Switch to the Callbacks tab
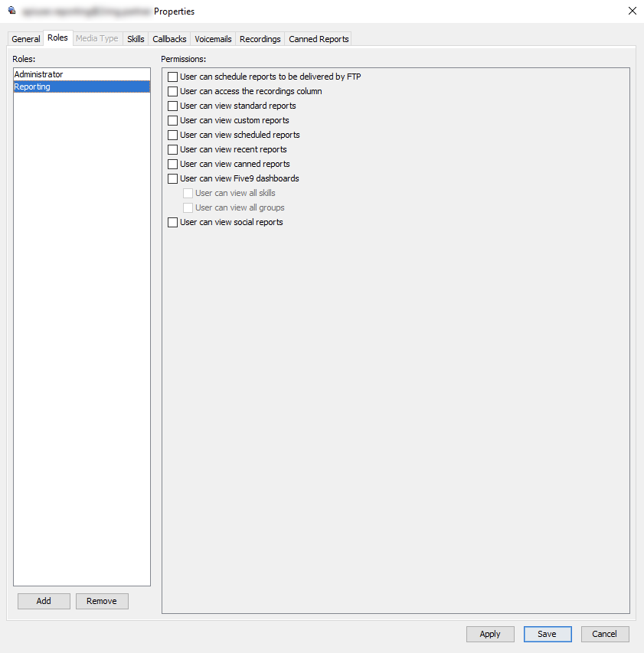This screenshot has height=653, width=644. [168, 38]
